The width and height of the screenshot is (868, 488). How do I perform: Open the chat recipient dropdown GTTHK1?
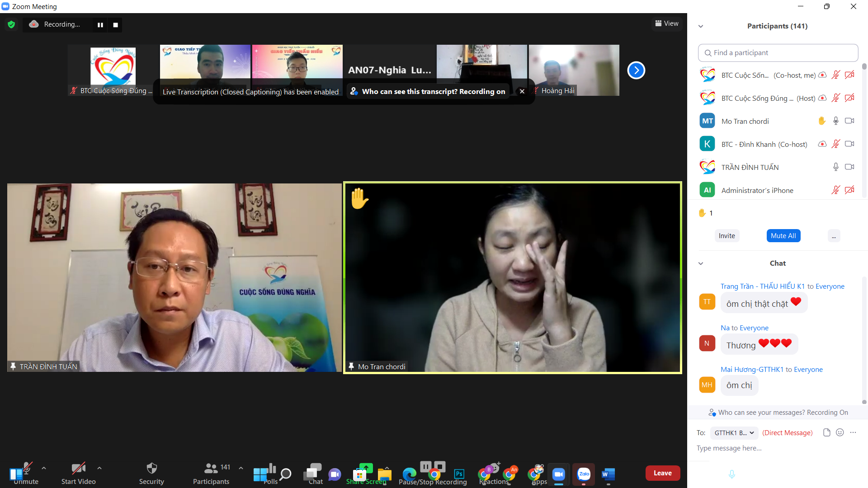(x=734, y=433)
